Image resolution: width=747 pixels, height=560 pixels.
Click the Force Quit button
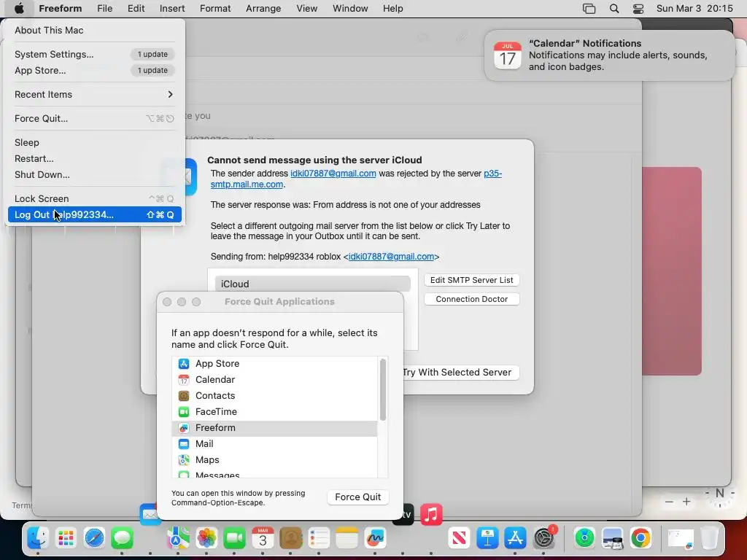coord(357,497)
